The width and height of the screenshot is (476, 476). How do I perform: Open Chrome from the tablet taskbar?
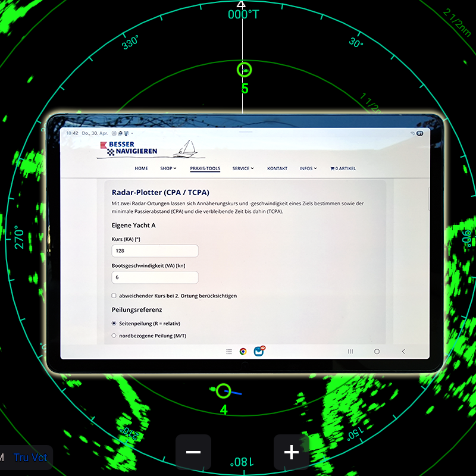[243, 352]
